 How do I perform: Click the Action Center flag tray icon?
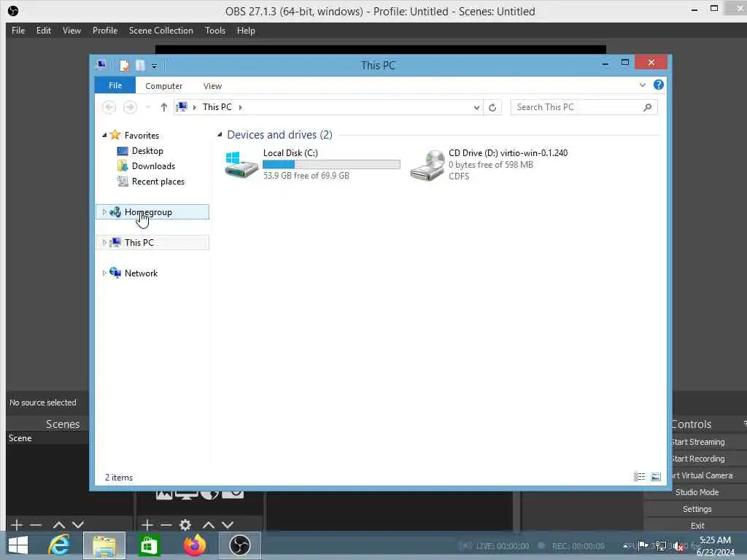643,545
